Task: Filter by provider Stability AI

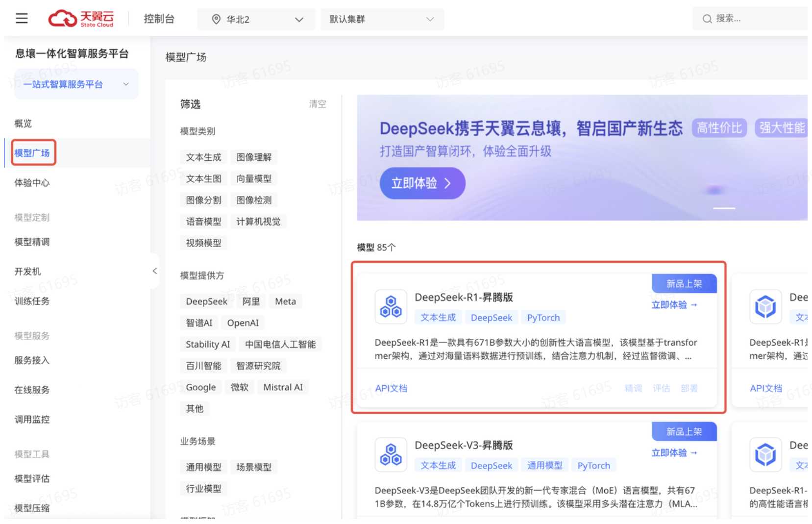Action: [208, 344]
